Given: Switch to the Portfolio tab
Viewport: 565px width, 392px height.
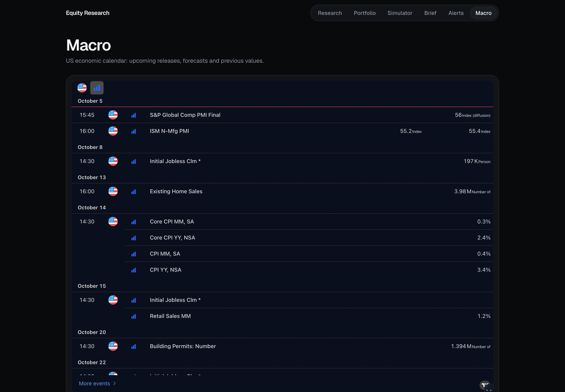Looking at the screenshot, I should pyautogui.click(x=365, y=13).
